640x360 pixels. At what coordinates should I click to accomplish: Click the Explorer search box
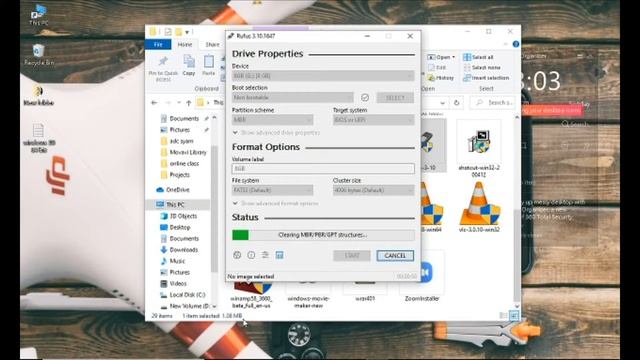[492, 103]
